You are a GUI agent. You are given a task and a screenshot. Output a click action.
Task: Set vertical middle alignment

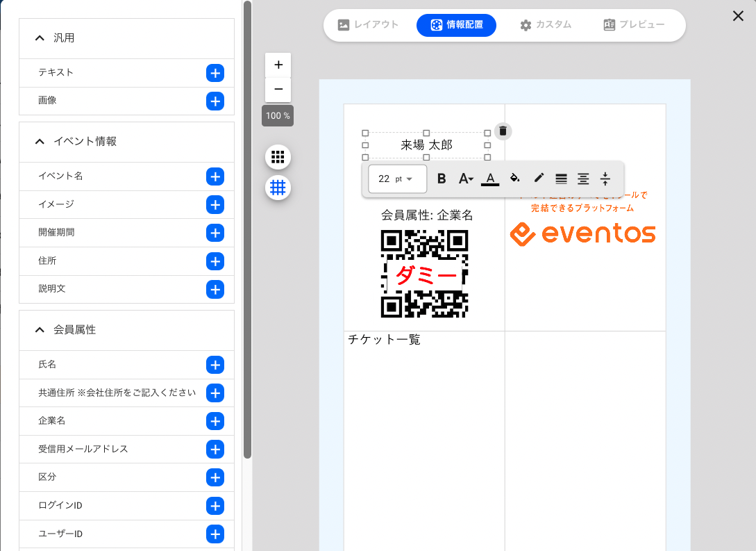tap(605, 179)
